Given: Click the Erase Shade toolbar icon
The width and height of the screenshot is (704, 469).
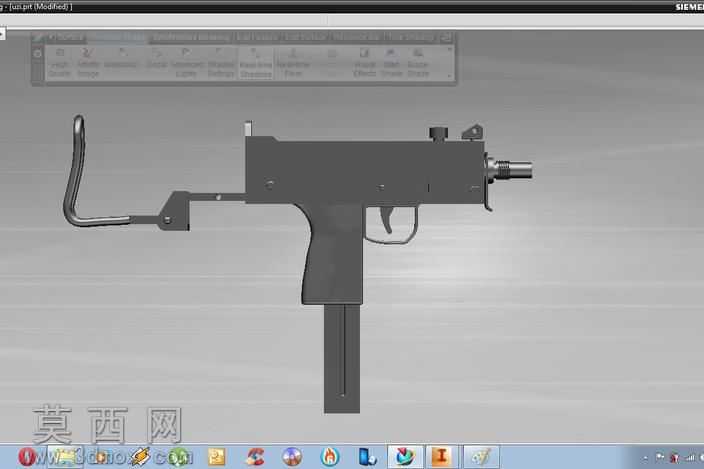Looking at the screenshot, I should point(418,62).
